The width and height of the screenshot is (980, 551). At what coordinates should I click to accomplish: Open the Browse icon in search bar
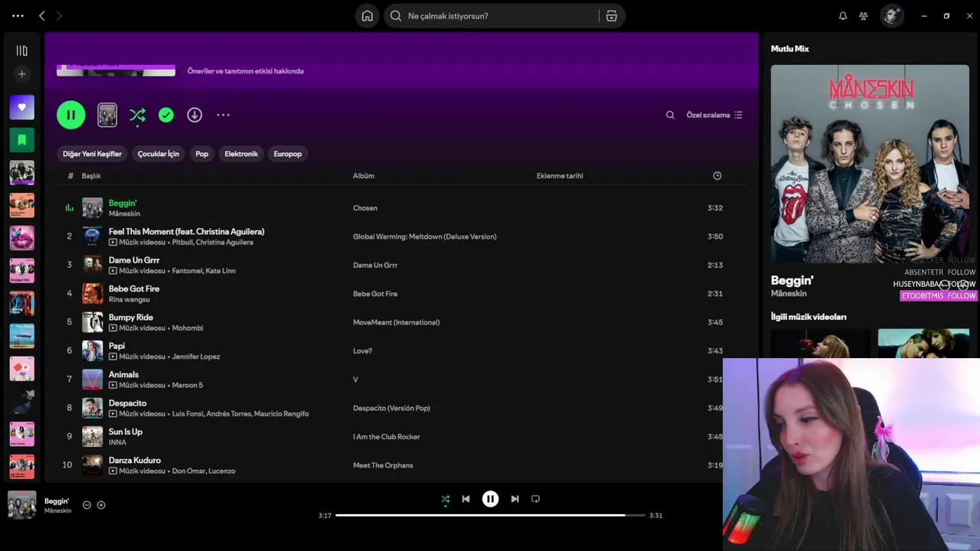click(x=611, y=16)
